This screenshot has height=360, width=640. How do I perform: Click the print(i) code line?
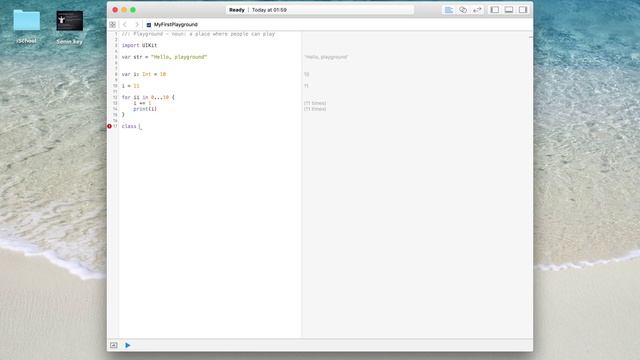(x=145, y=109)
